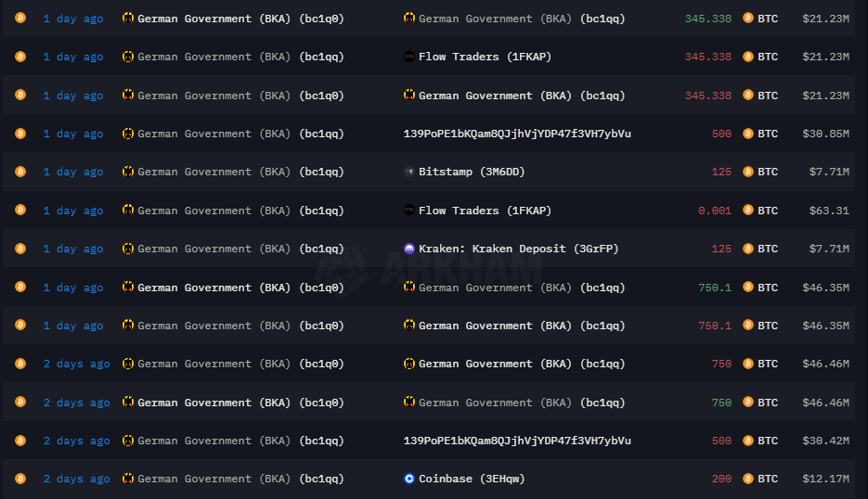Click Flow Traders icon in 0.001 BTC row
Image resolution: width=868 pixels, height=499 pixels.
click(x=409, y=211)
